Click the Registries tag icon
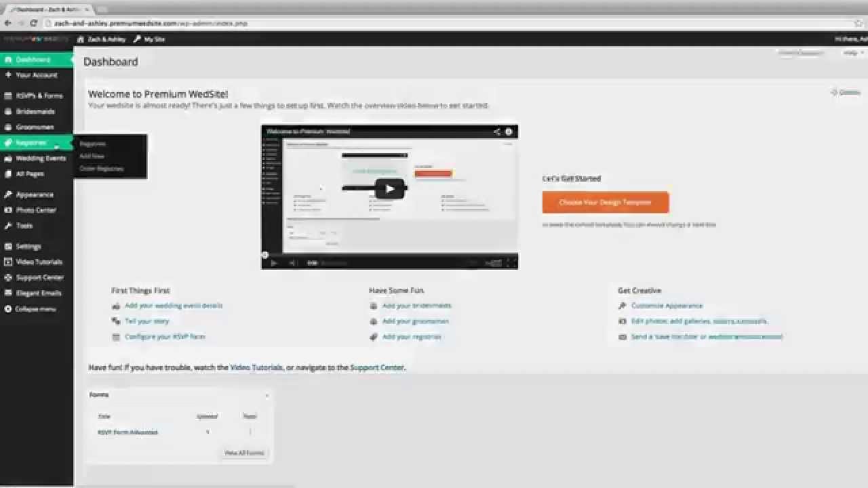Image resolution: width=868 pixels, height=488 pixels. pyautogui.click(x=8, y=143)
